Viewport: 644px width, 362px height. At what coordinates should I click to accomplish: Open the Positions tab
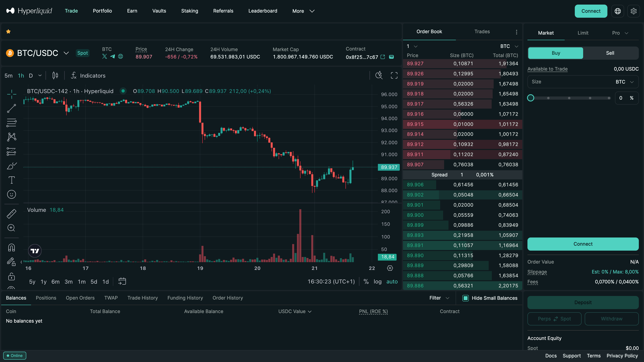pyautogui.click(x=46, y=298)
